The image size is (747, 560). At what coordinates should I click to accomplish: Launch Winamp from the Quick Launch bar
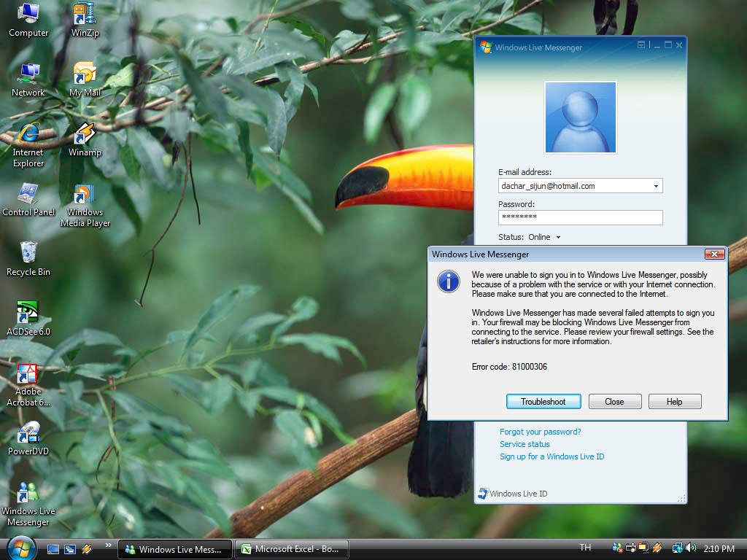pos(87,549)
